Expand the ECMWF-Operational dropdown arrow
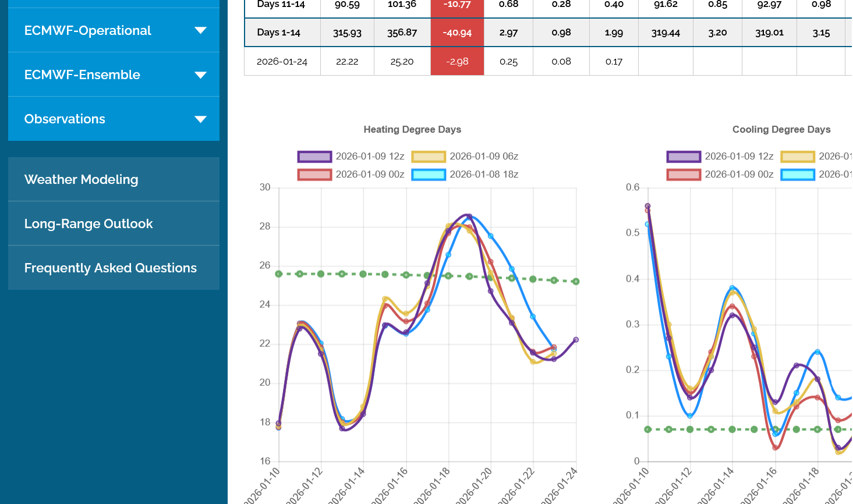 200,30
